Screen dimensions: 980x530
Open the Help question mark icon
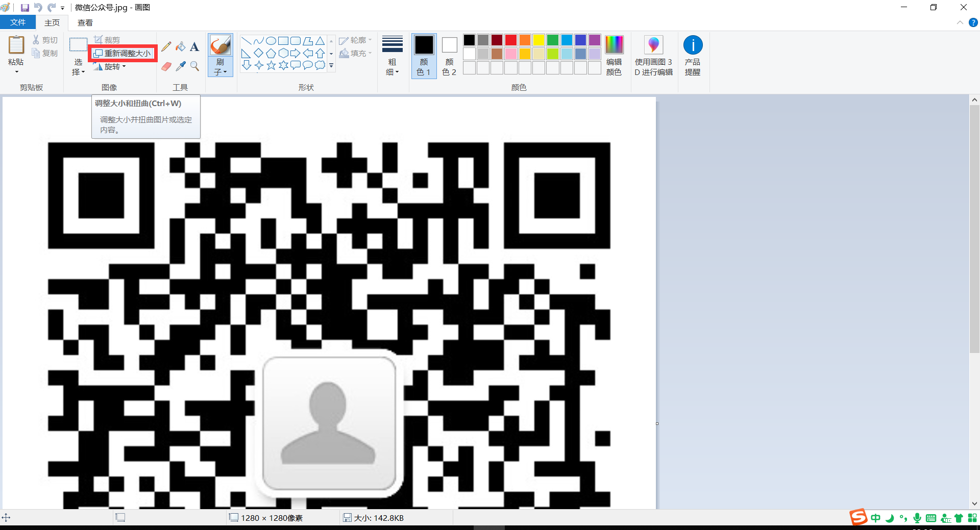(973, 22)
